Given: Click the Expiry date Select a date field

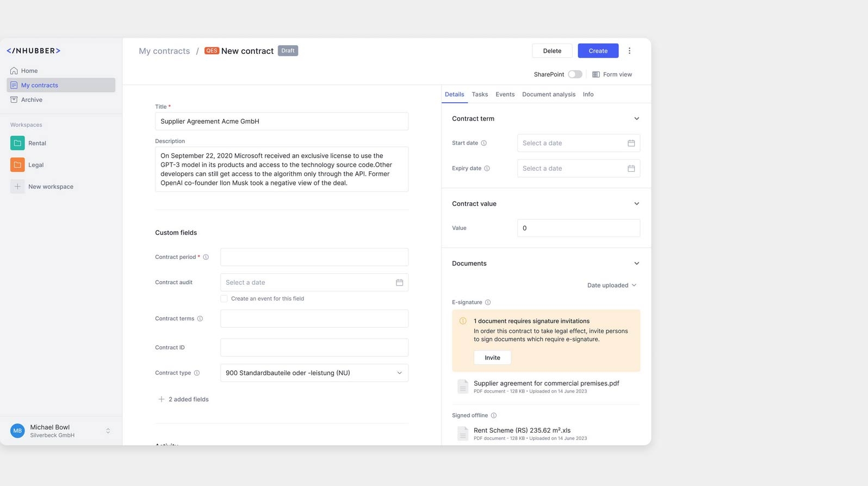Looking at the screenshot, I should (x=579, y=169).
